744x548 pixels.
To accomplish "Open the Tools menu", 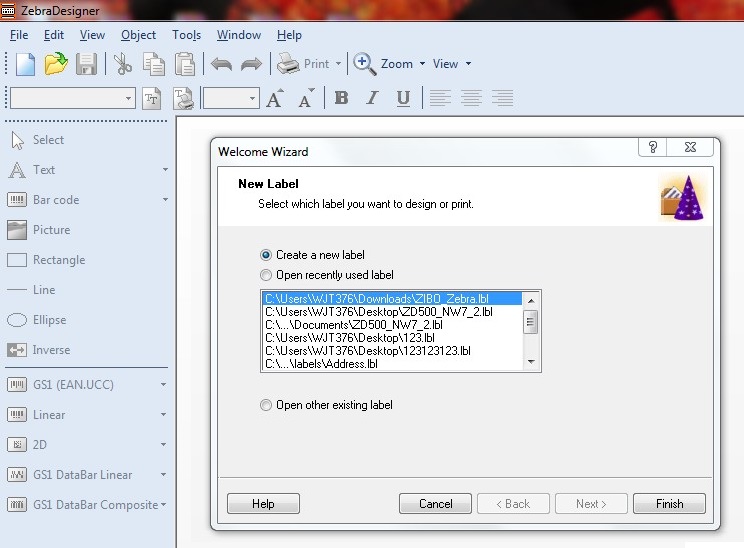I will 186,35.
